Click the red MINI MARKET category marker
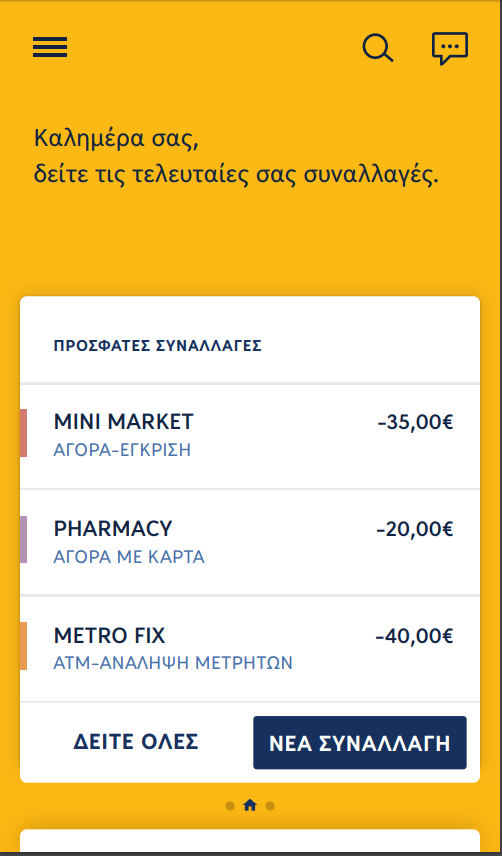Image resolution: width=502 pixels, height=856 pixels. click(23, 433)
